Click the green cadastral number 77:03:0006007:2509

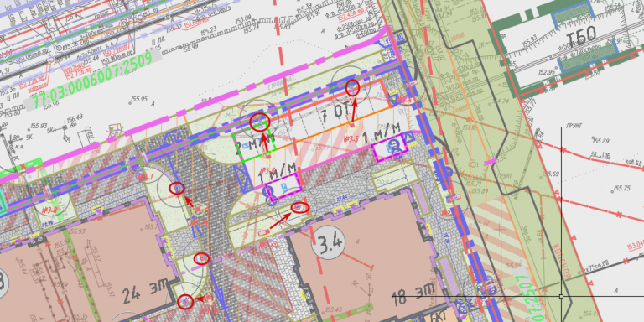pos(93,80)
